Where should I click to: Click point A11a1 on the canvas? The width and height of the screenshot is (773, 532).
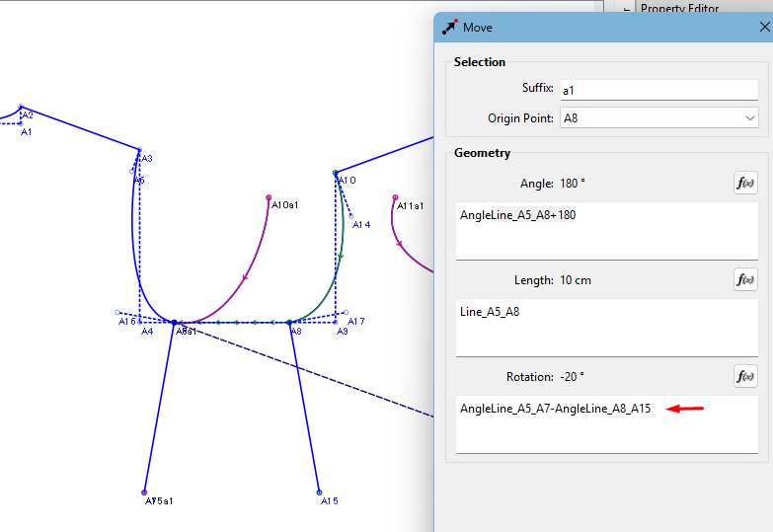coord(395,197)
